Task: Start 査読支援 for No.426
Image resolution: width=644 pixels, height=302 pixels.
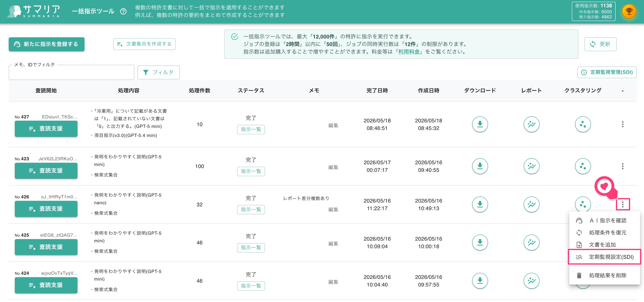Action: pos(46,209)
